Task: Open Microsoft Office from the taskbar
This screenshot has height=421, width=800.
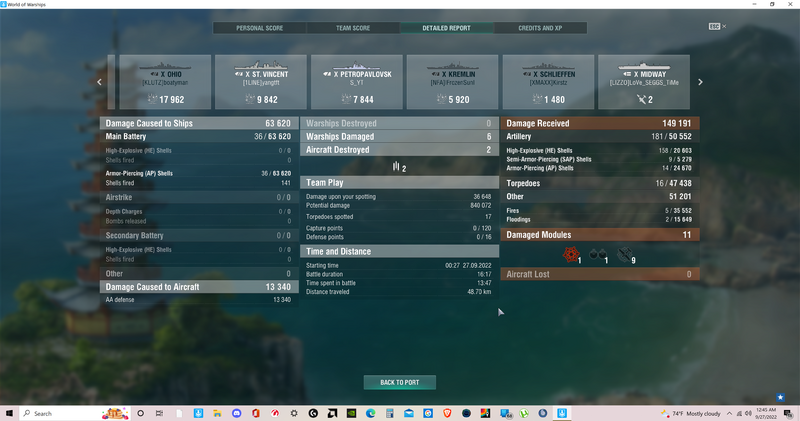Action: point(256,413)
